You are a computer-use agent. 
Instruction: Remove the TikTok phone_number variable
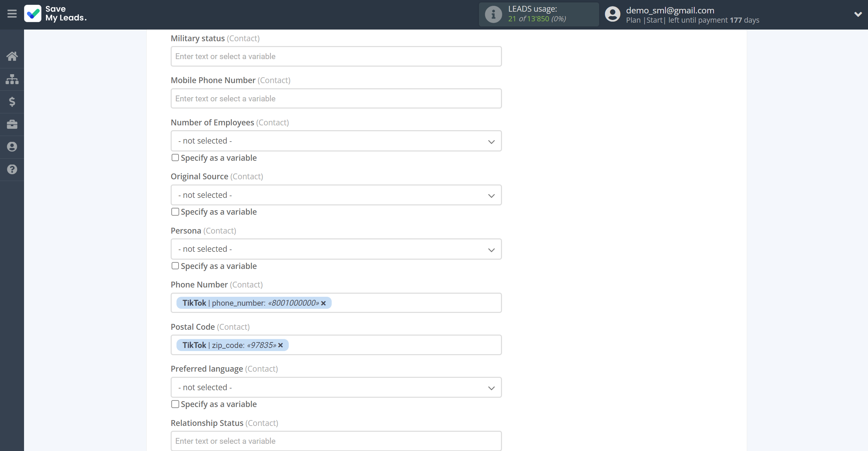pos(323,303)
